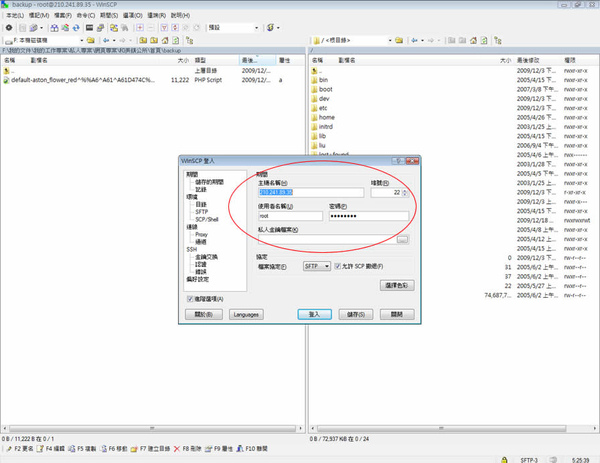600x463 pixels.
Task: Open the terminal console toolbar icon
Action: click(x=89, y=28)
